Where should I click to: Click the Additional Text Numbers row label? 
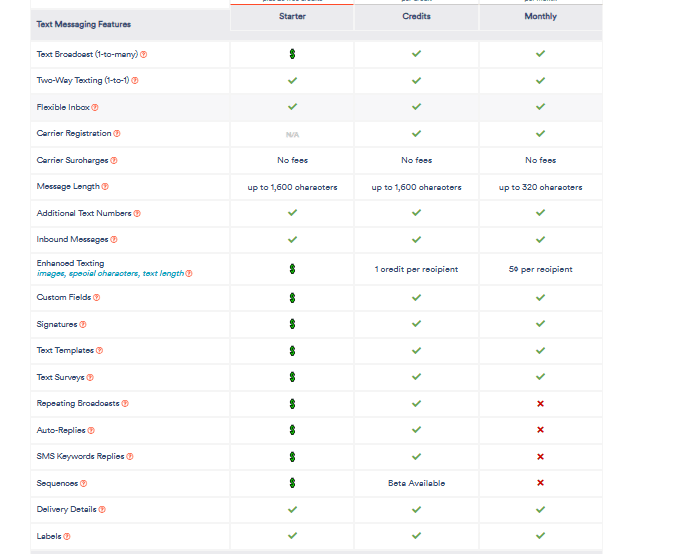[84, 213]
